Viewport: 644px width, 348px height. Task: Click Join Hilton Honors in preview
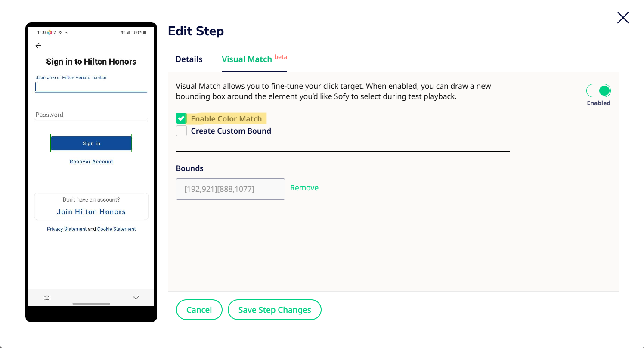(x=91, y=212)
